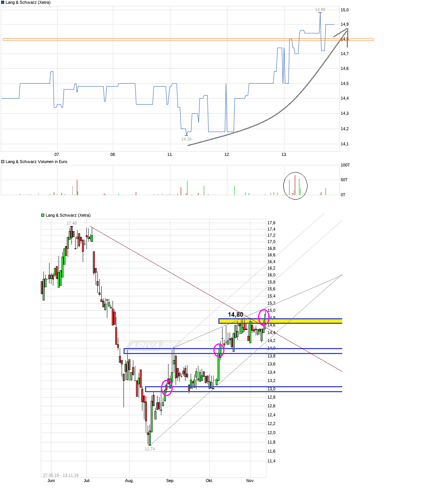The image size is (448, 496).
Task: Click the 50T volume axis label
Action: click(x=344, y=180)
